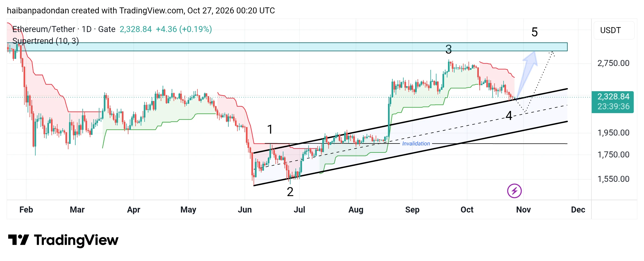644x261 pixels.
Task: Click the purple lightning bolt icon
Action: [x=514, y=191]
